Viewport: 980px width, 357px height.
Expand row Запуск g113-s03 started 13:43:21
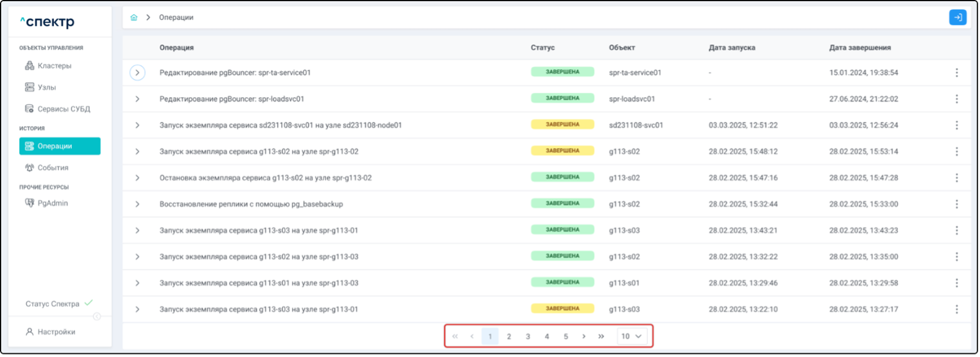tap(137, 230)
